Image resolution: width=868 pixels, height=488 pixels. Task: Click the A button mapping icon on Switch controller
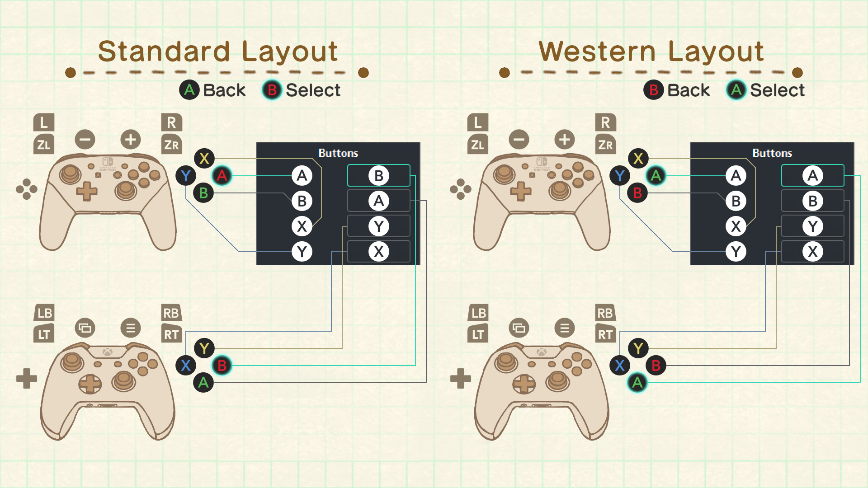(221, 175)
